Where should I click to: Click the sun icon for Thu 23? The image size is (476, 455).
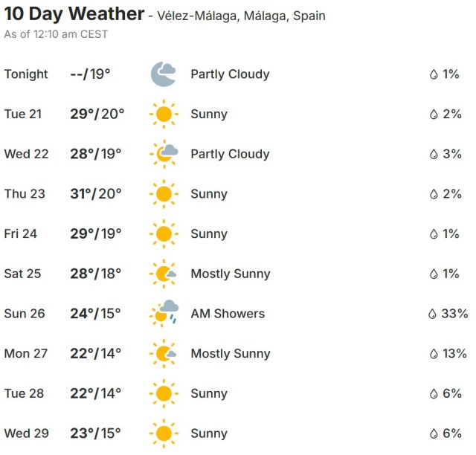tap(164, 194)
